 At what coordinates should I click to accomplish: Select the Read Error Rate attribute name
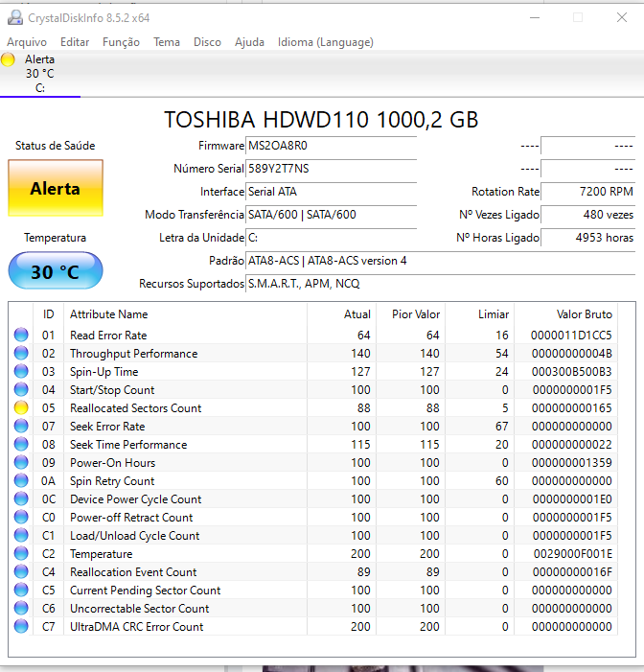[x=108, y=336]
